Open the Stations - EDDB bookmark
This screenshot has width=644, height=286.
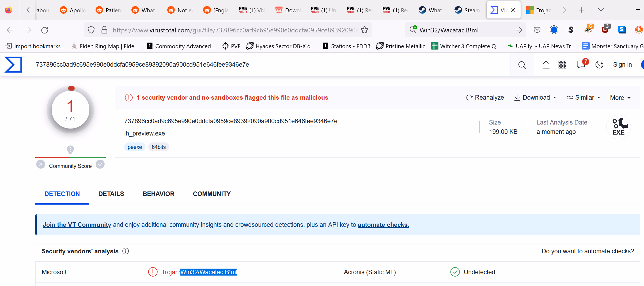(x=347, y=46)
